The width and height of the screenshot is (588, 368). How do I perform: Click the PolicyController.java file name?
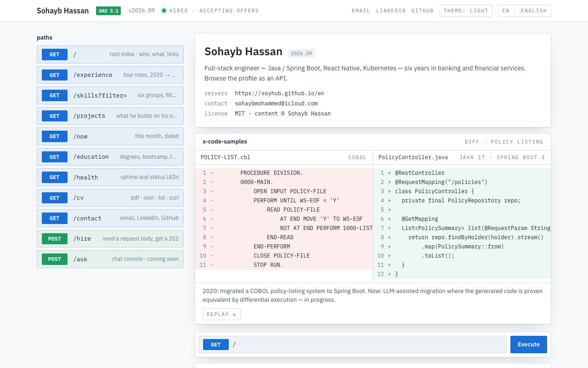[413, 157]
